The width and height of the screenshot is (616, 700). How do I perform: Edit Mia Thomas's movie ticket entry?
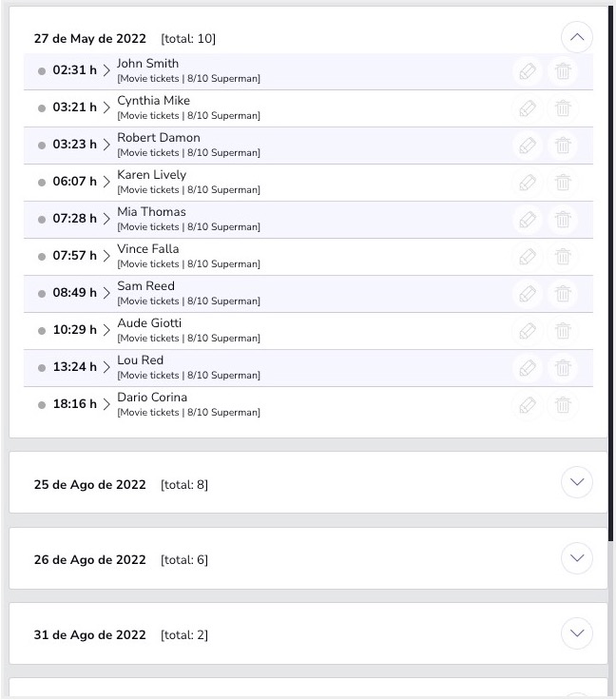pos(528,220)
